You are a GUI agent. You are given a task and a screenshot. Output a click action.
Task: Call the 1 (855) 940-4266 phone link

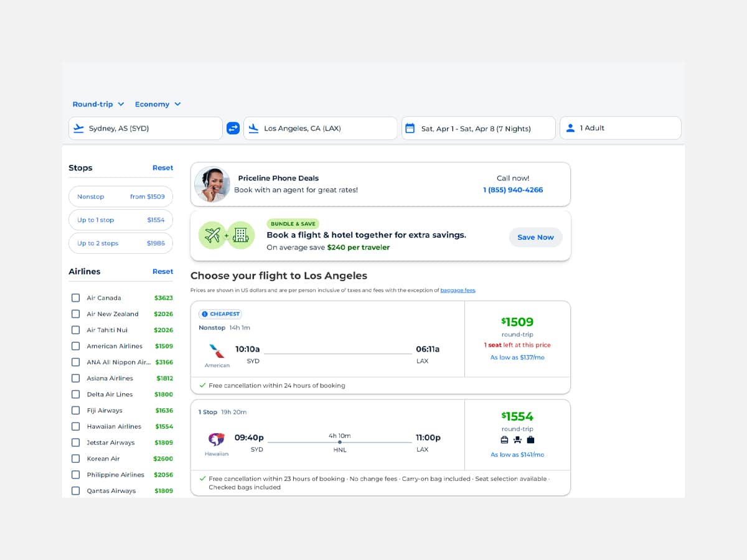tap(513, 190)
